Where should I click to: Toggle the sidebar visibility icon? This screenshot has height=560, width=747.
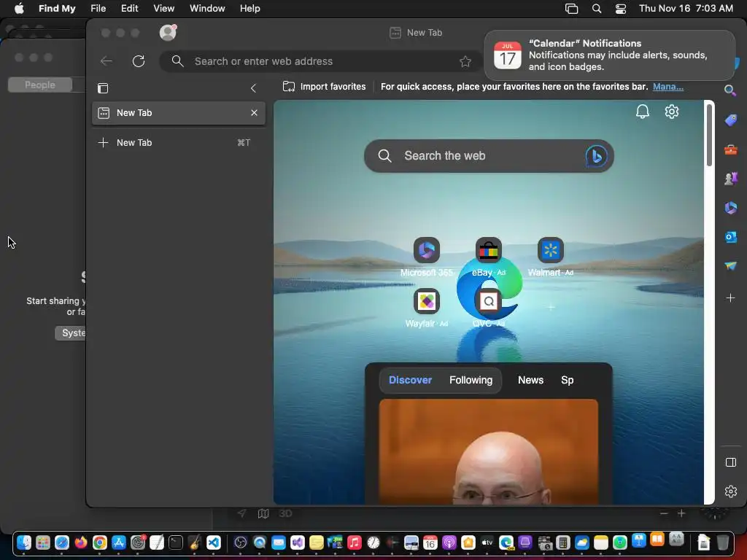(x=730, y=462)
